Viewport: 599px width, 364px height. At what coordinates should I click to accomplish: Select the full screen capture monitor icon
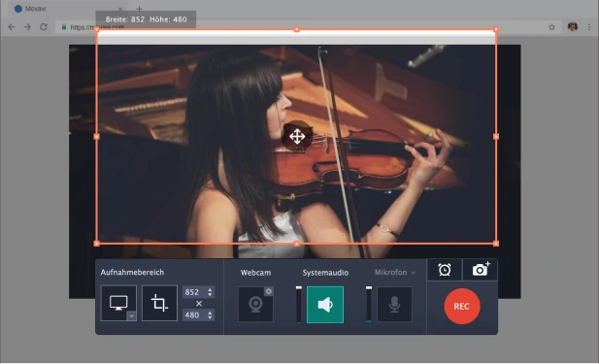[118, 303]
